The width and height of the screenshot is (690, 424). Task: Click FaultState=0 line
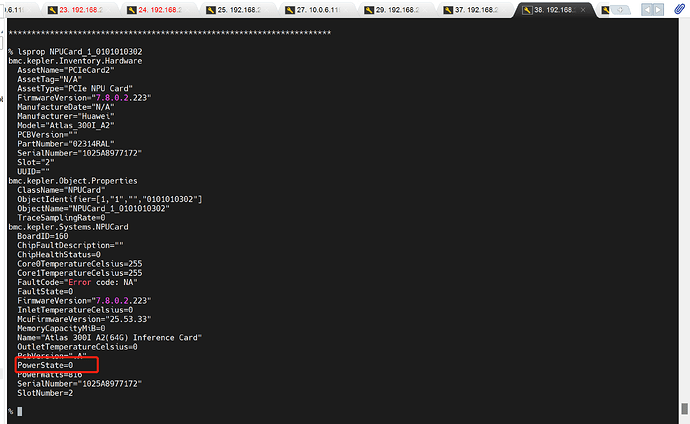pyautogui.click(x=45, y=292)
